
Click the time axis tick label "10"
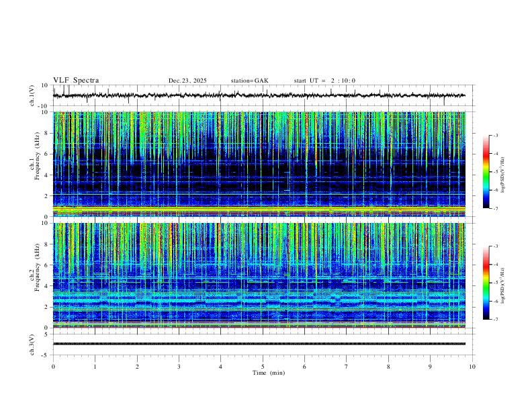tap(472, 367)
